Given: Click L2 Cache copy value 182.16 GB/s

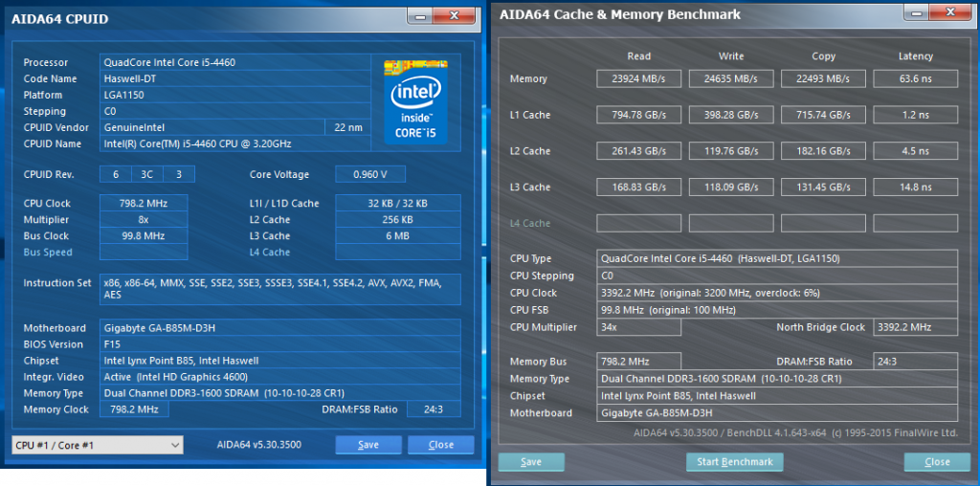Looking at the screenshot, I should coord(823,151).
